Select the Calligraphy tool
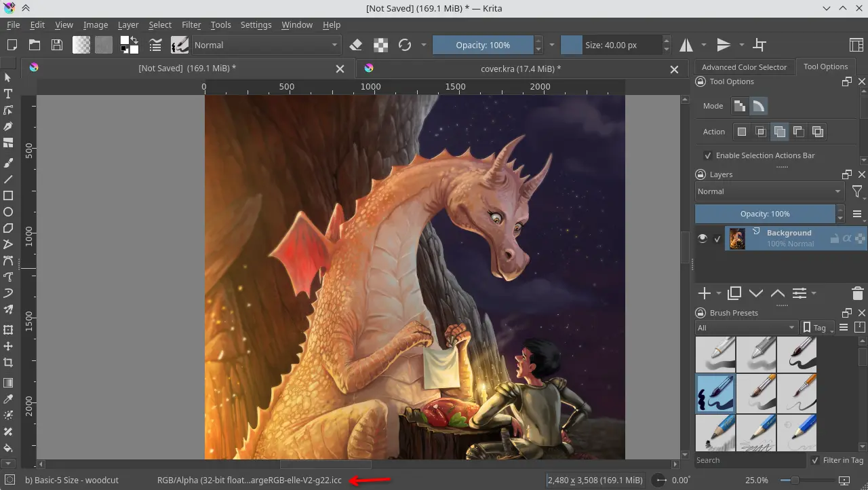Viewport: 868px width, 490px height. [8, 126]
